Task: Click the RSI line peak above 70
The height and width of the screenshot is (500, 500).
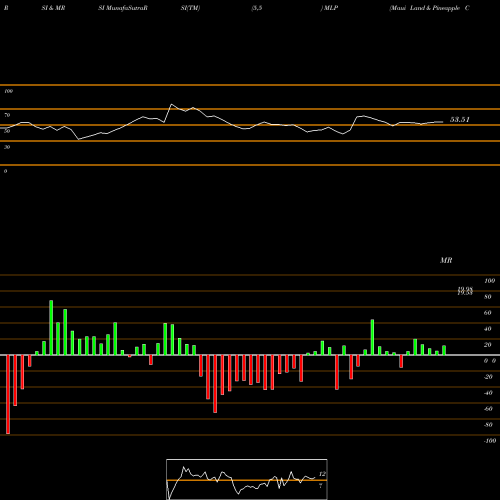Action: tap(172, 104)
